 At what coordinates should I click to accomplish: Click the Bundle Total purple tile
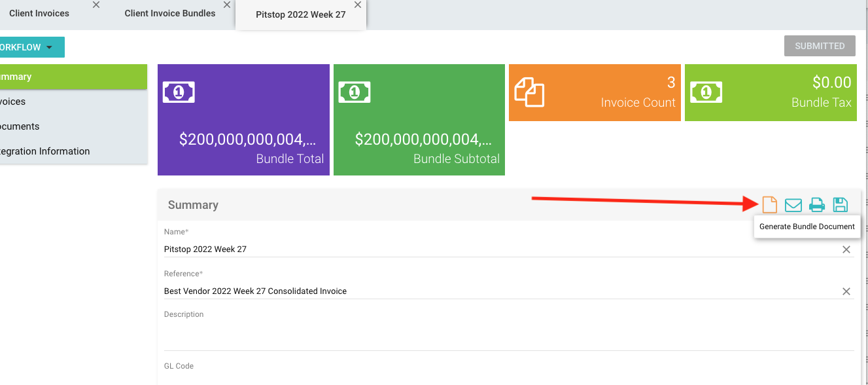243,120
